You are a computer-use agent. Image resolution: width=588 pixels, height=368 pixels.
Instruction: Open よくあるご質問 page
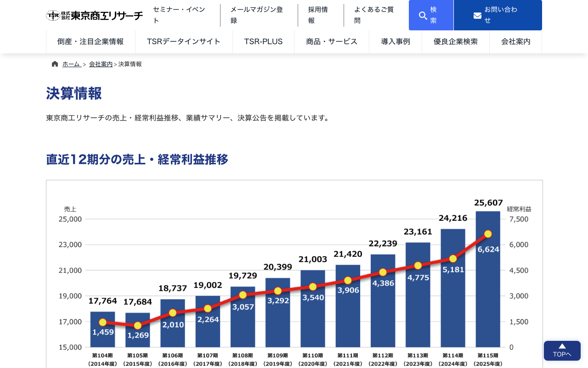373,15
